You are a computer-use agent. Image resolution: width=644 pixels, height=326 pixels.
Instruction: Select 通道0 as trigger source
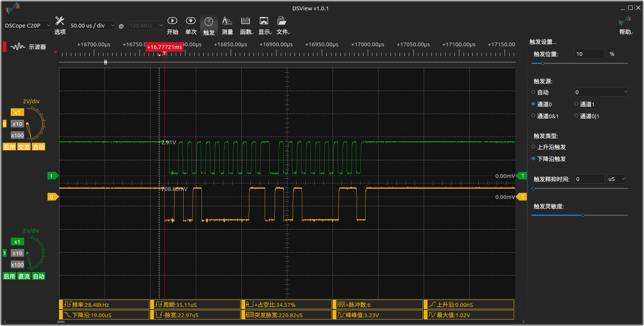[x=542, y=104]
